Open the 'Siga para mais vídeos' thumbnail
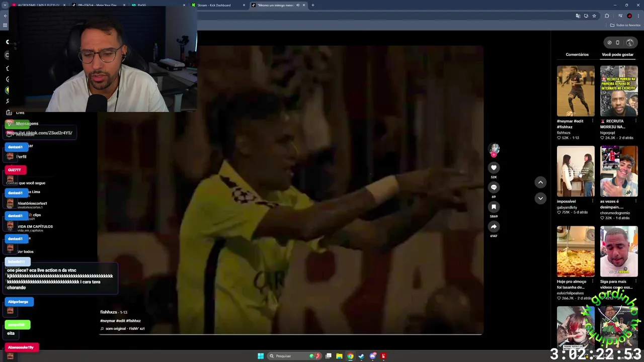The height and width of the screenshot is (362, 644). (619, 251)
